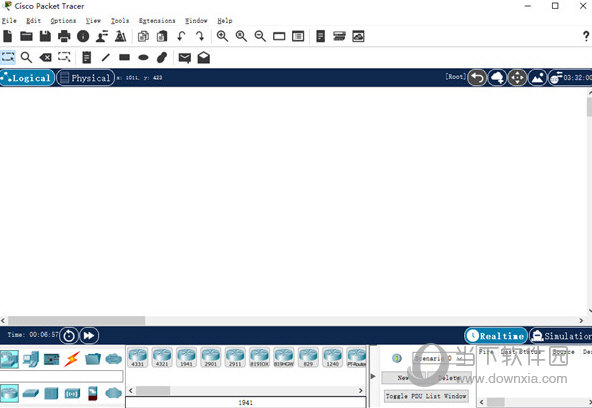Click the New scenario button
592x408 pixels.
[403, 377]
